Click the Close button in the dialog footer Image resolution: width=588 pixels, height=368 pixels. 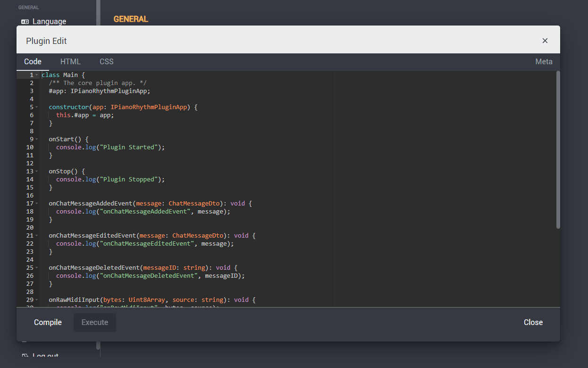[533, 322]
